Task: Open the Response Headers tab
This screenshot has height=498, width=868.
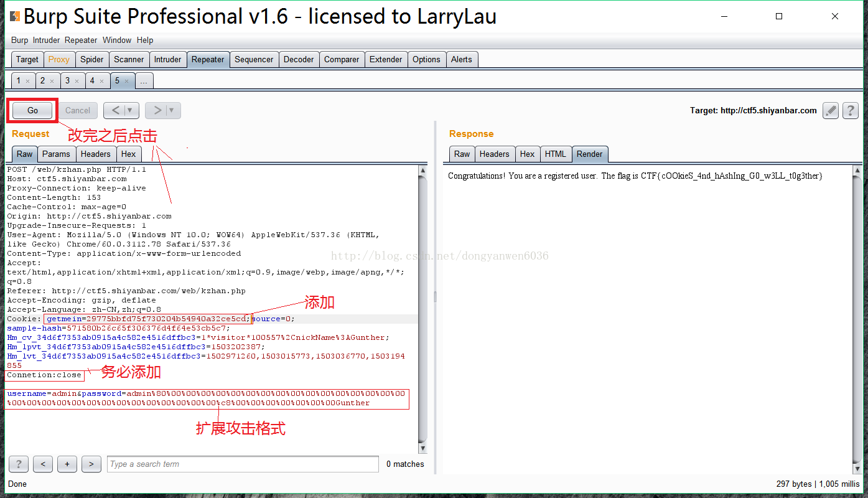Action: tap(495, 154)
